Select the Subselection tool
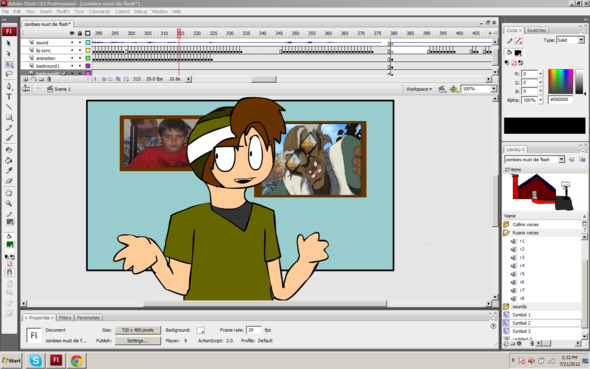This screenshot has height=369, width=590. tap(9, 54)
